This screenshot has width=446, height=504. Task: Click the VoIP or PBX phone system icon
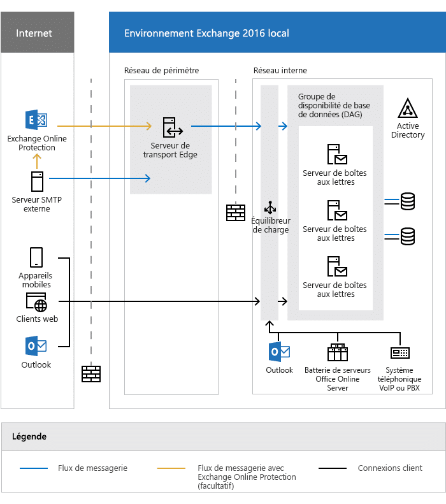click(x=400, y=353)
